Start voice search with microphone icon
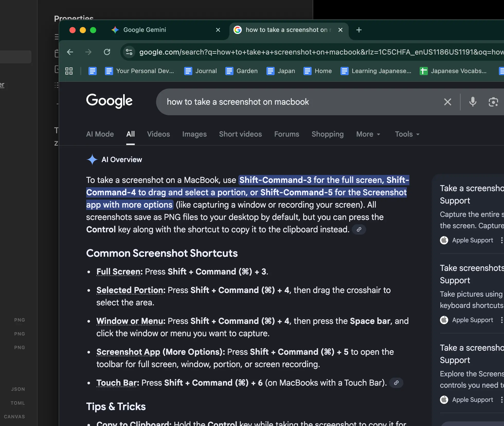The width and height of the screenshot is (504, 426). (473, 102)
